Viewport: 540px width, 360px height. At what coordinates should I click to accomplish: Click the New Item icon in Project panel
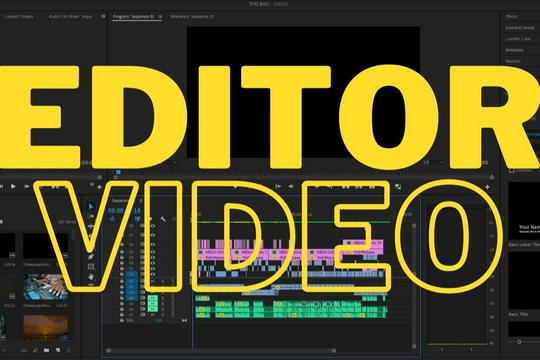[x=58, y=350]
